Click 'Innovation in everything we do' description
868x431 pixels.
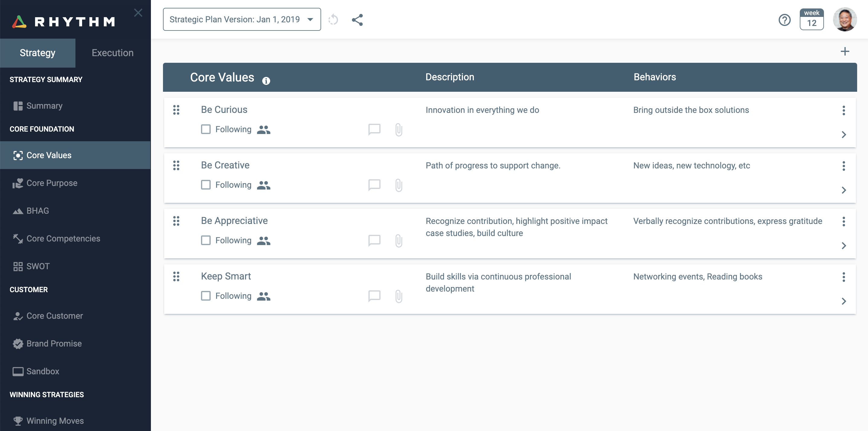point(482,110)
